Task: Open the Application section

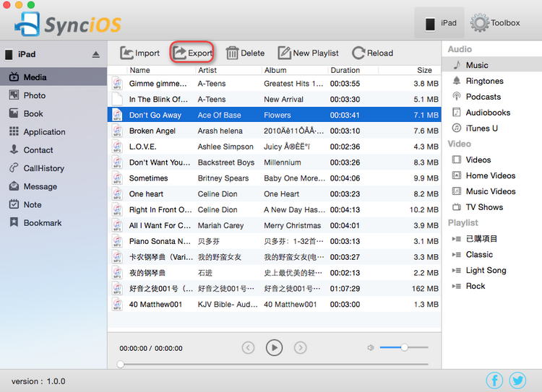Action: point(53,132)
